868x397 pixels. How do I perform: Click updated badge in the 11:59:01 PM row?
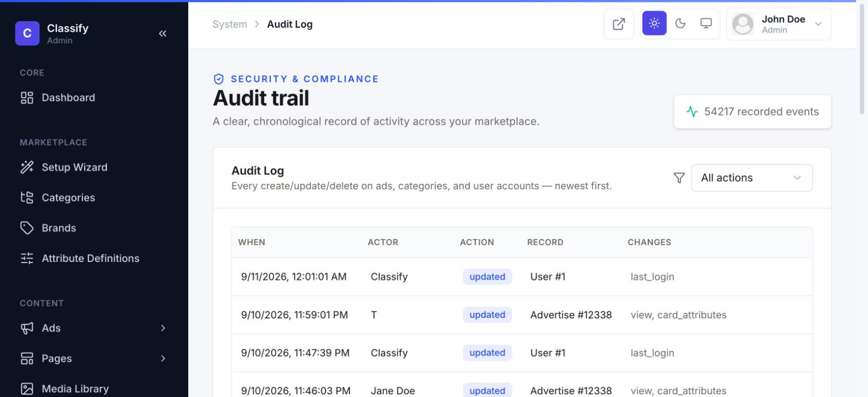tap(487, 315)
